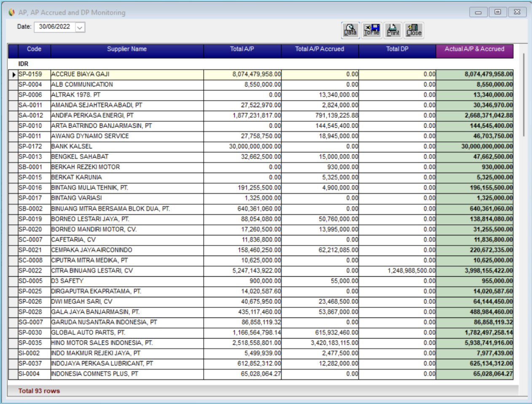Select code SA-0012 cell
The image size is (532, 404).
click(x=34, y=116)
